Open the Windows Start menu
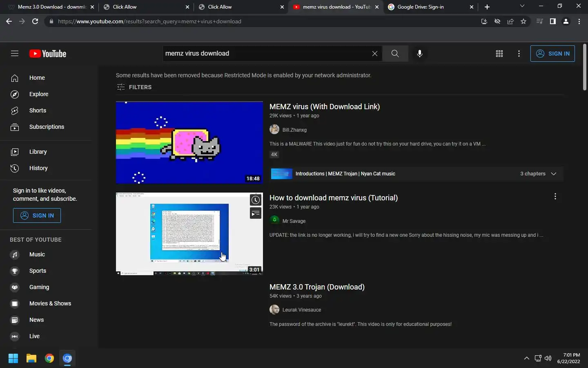 13,359
